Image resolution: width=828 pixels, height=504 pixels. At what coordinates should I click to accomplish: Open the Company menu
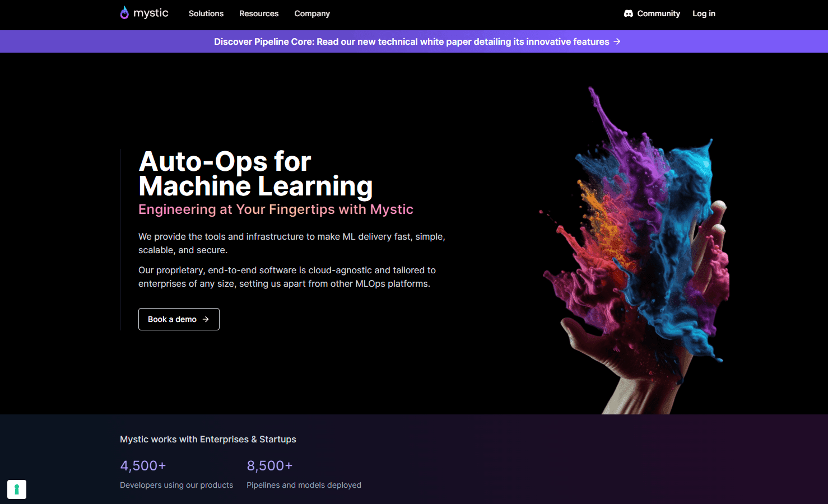[x=312, y=13]
